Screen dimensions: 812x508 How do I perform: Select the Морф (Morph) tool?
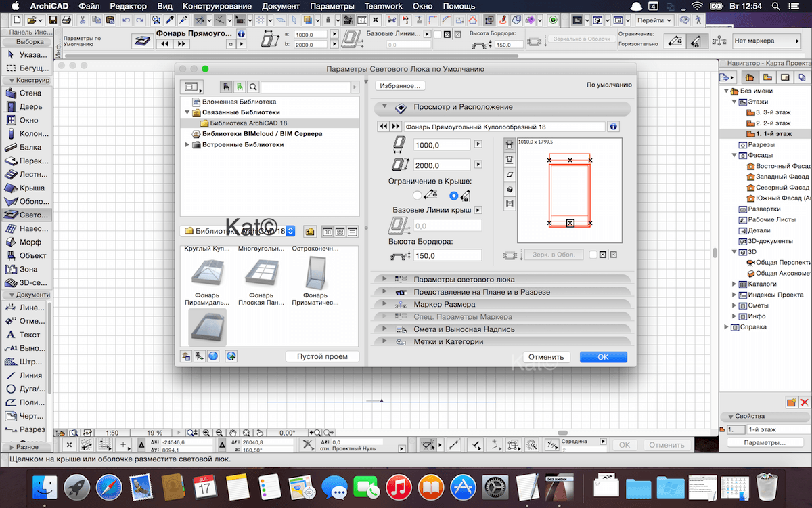pyautogui.click(x=24, y=242)
